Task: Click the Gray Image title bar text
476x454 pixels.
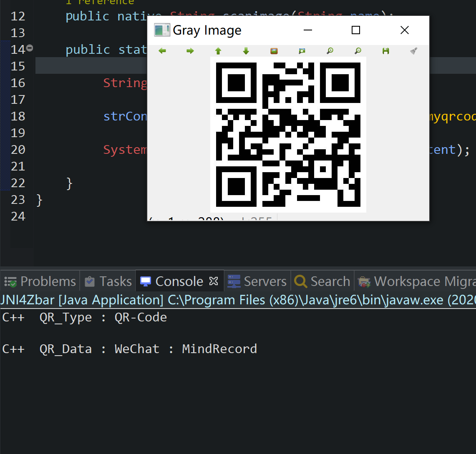Action: point(207,30)
